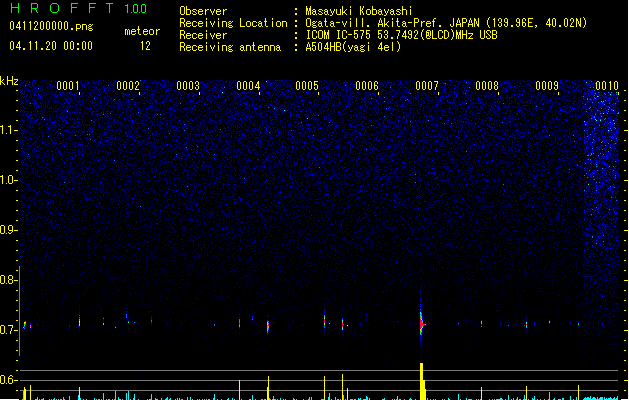Click the 0.8 kHz axis label
This screenshot has width=629, height=400.
[x=8, y=280]
